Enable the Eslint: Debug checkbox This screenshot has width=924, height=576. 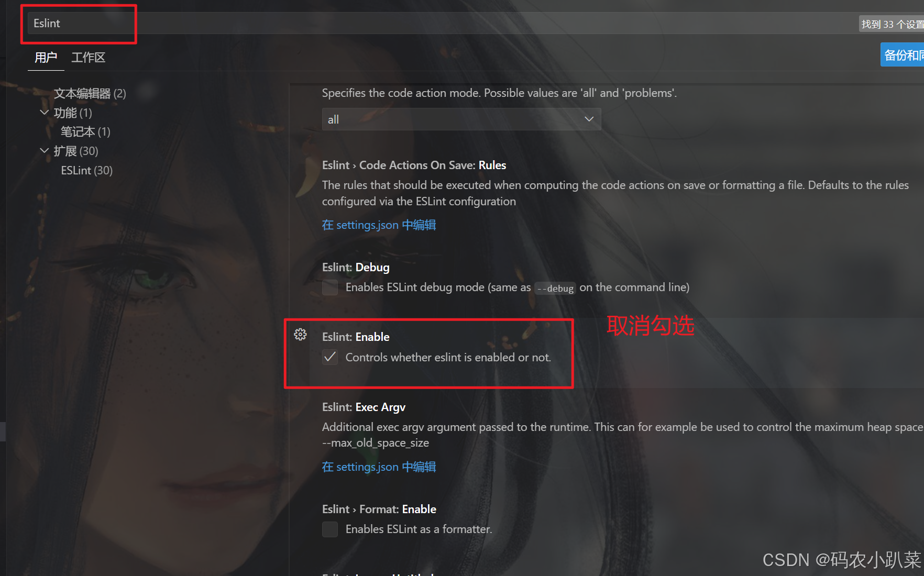pyautogui.click(x=330, y=287)
